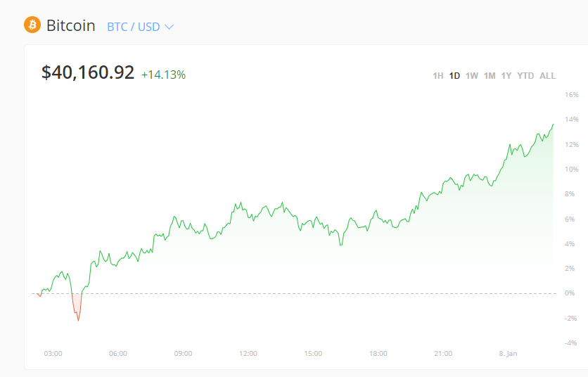The height and width of the screenshot is (377, 588).
Task: Select the 8. Jan date marker
Action: click(x=507, y=353)
